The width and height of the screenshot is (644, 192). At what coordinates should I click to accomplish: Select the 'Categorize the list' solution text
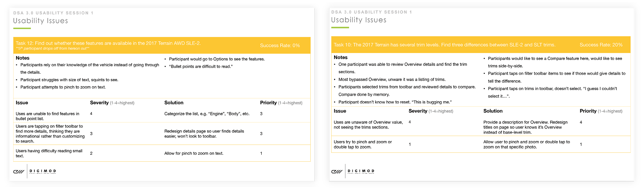(207, 114)
